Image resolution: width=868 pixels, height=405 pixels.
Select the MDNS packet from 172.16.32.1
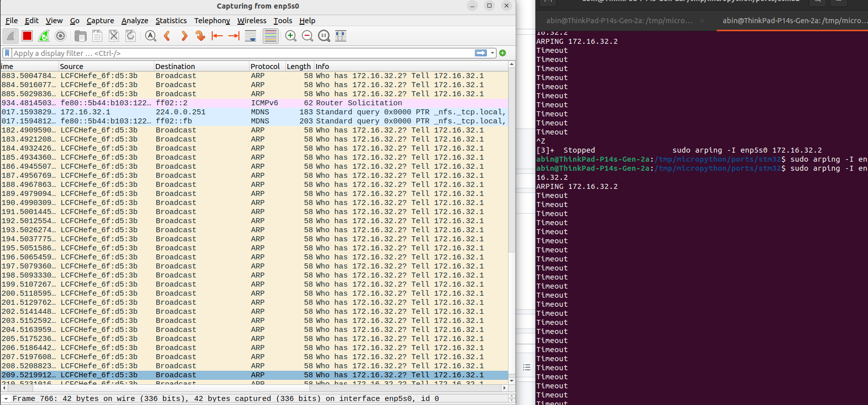point(254,112)
